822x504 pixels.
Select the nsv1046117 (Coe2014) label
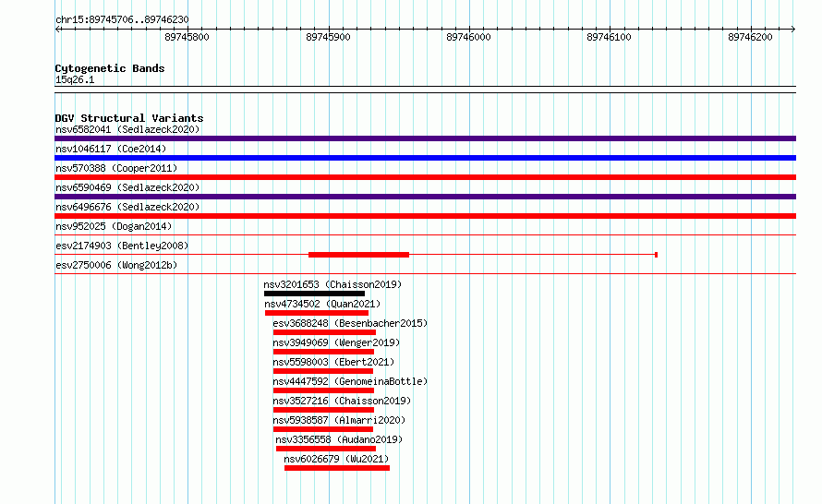click(111, 149)
